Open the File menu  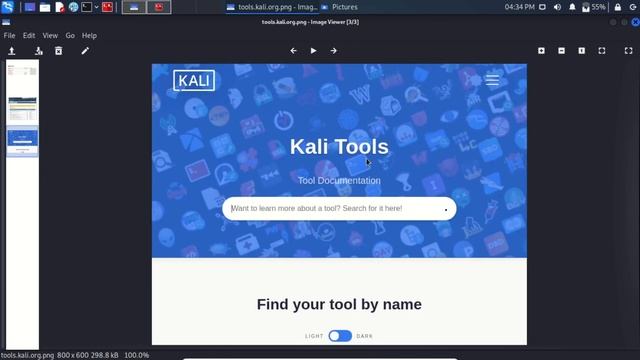point(9,36)
